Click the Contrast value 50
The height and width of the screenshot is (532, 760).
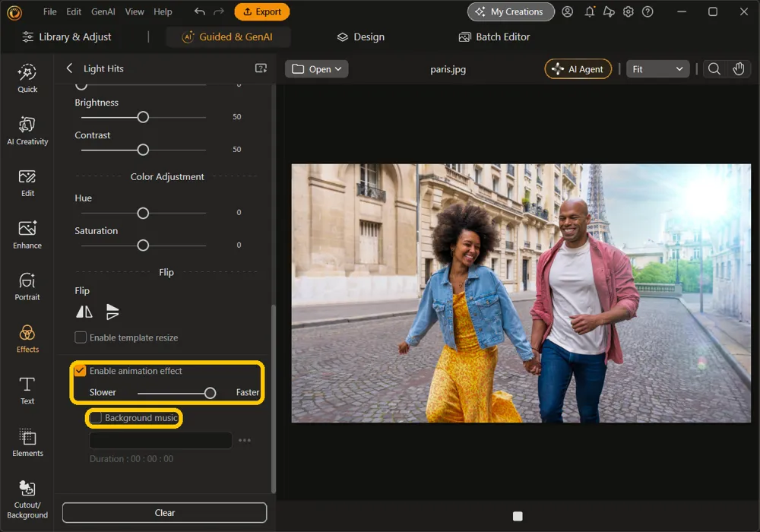point(236,149)
